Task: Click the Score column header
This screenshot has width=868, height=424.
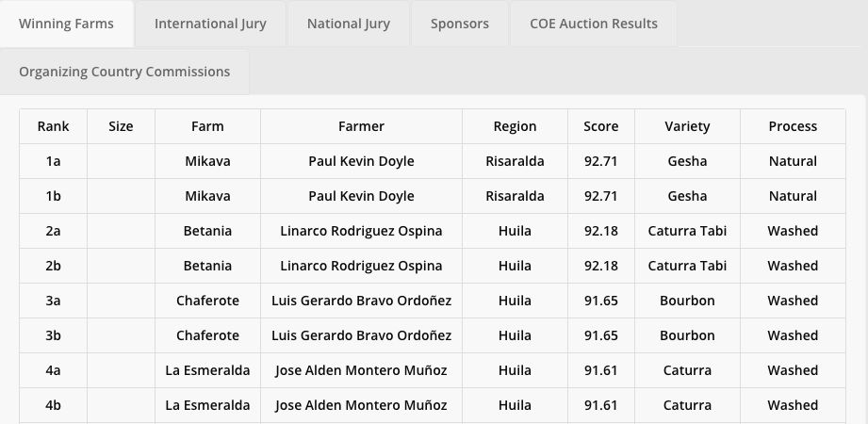Action: tap(601, 126)
